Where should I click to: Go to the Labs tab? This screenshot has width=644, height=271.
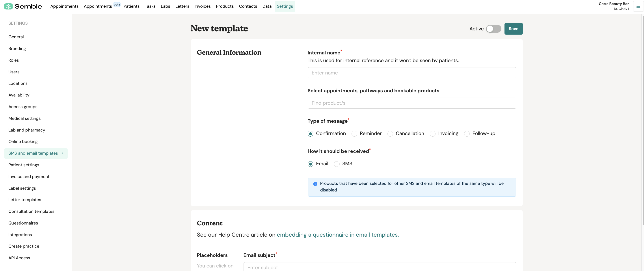[x=165, y=6]
